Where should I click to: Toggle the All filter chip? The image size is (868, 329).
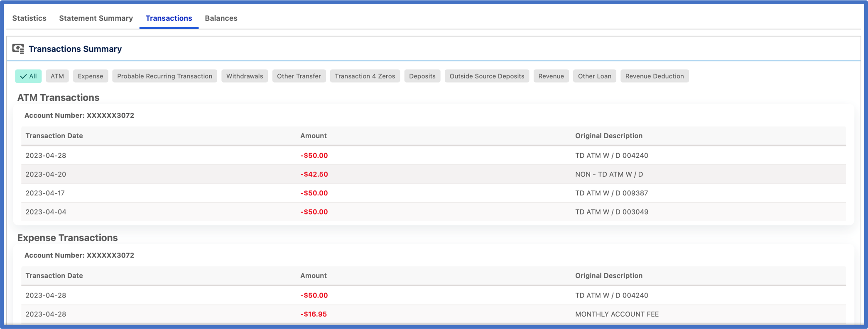tap(28, 76)
